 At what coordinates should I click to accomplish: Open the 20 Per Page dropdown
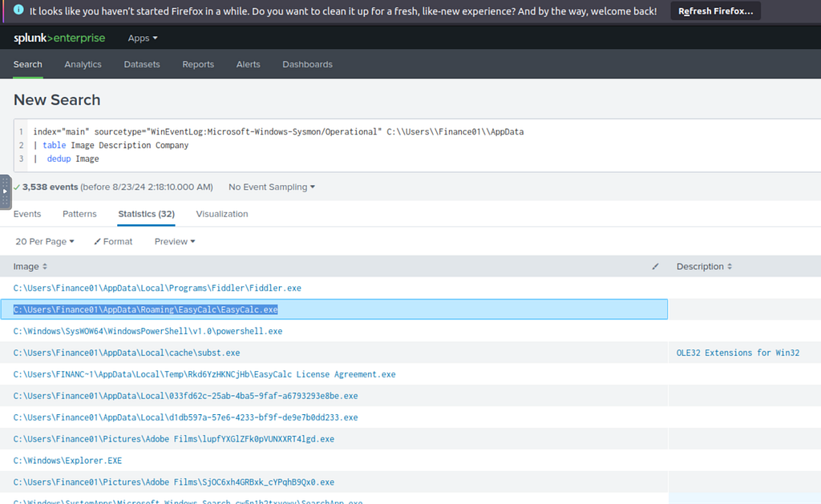click(x=45, y=241)
